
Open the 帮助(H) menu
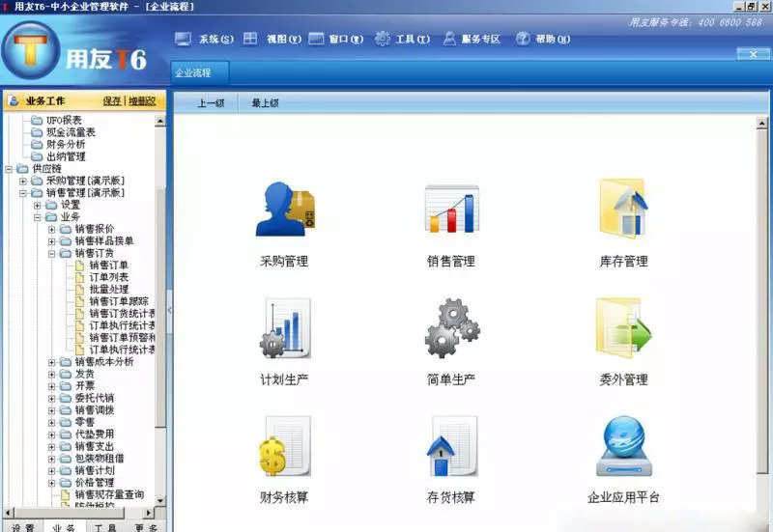(x=553, y=39)
